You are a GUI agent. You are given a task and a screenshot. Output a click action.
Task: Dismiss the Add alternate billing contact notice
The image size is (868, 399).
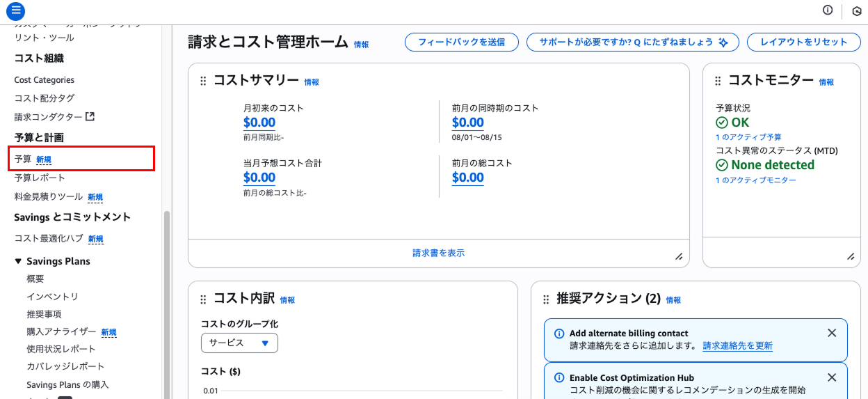pyautogui.click(x=832, y=333)
